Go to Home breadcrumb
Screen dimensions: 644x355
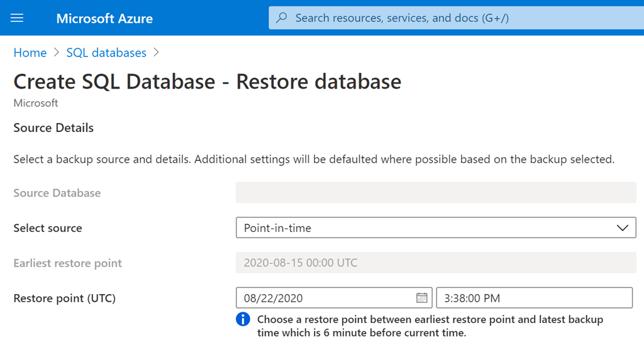[30, 53]
